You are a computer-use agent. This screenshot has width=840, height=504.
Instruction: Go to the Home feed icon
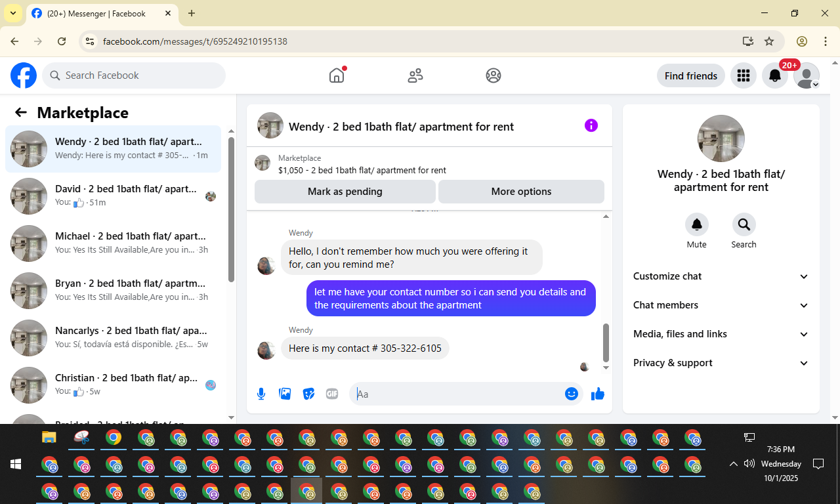tap(337, 75)
